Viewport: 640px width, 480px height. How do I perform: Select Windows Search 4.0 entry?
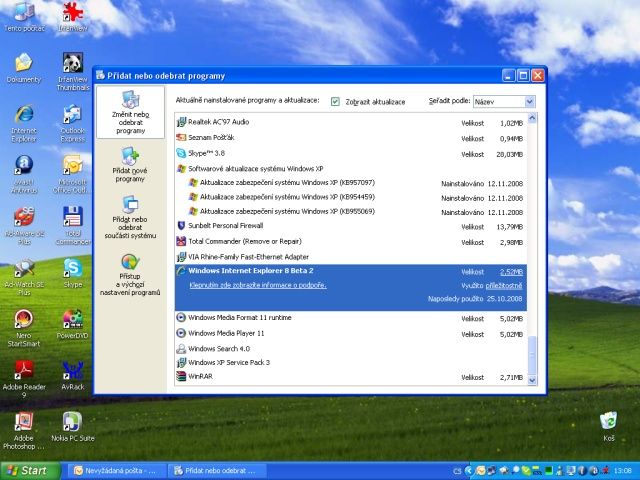351,349
